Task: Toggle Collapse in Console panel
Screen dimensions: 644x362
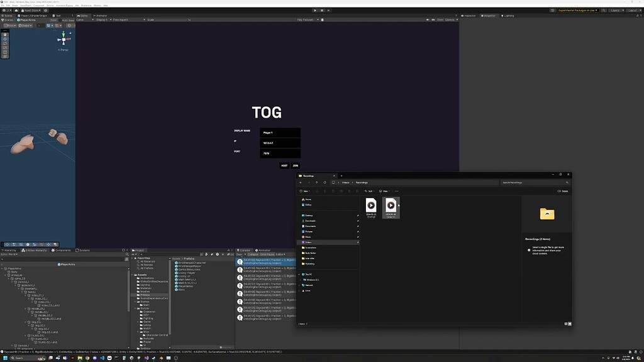Action: click(x=253, y=255)
